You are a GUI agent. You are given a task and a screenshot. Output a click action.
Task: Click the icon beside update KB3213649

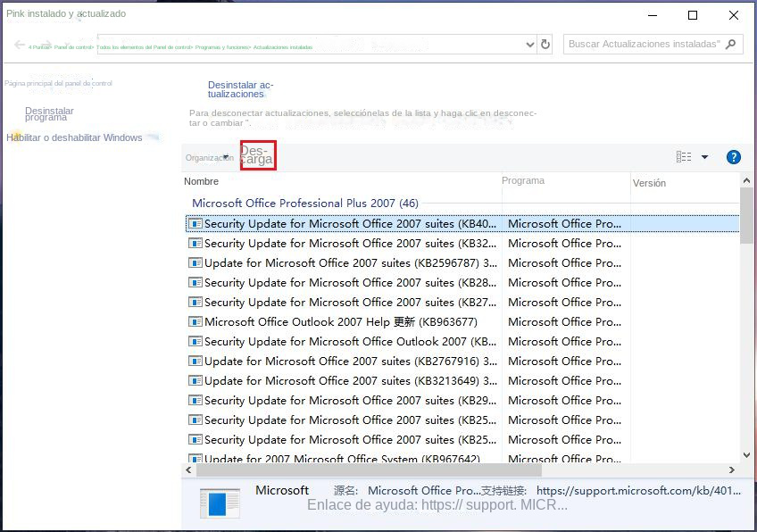[x=195, y=380]
